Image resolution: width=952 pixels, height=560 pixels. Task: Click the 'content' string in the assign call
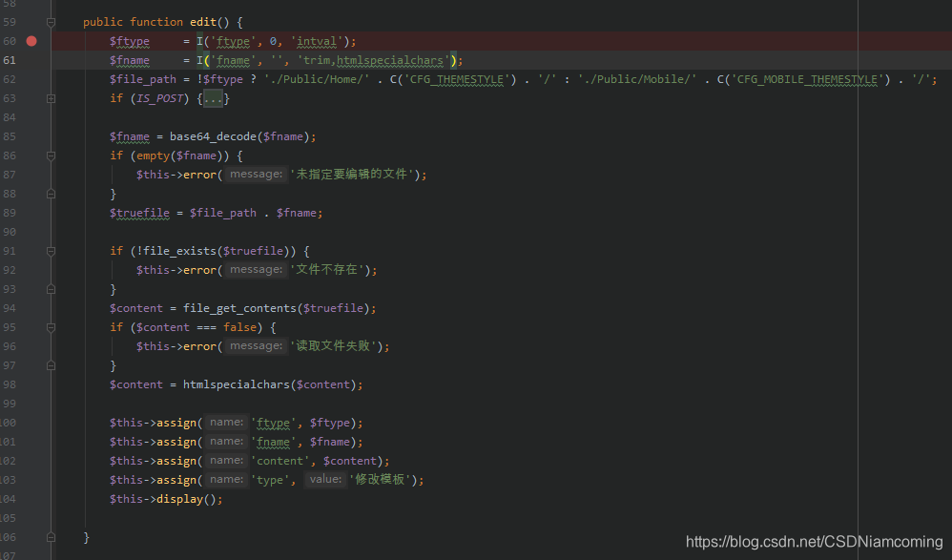click(279, 461)
